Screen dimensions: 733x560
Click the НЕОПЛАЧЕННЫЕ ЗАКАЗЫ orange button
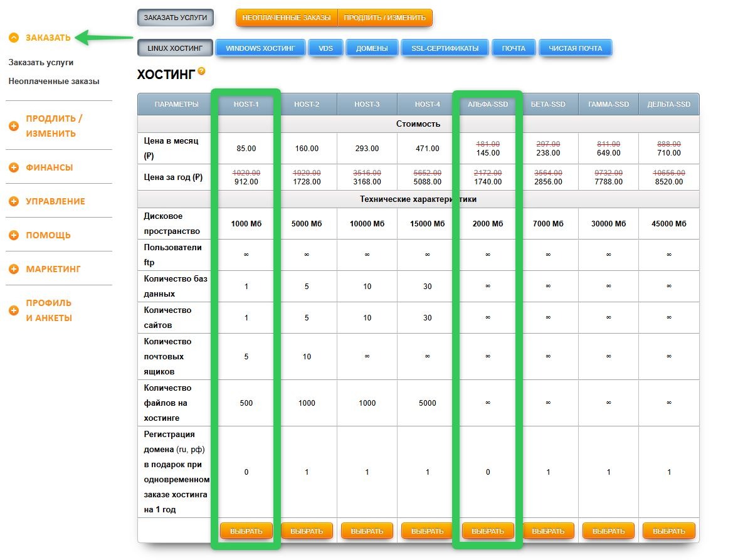[286, 18]
